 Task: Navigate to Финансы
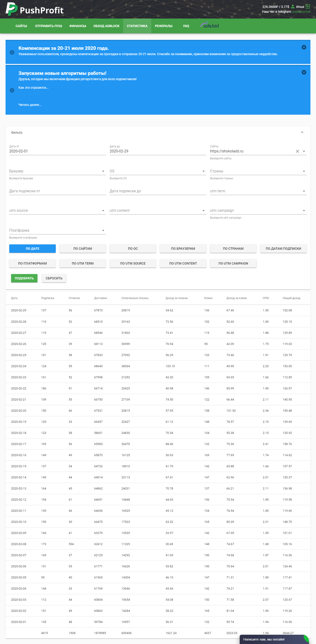78,26
